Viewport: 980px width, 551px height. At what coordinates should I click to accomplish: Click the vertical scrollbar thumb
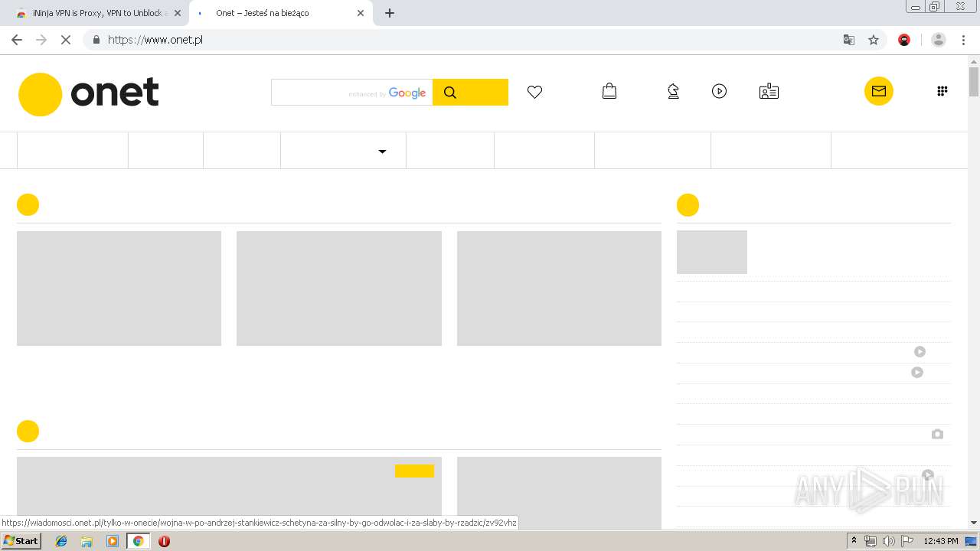[974, 80]
